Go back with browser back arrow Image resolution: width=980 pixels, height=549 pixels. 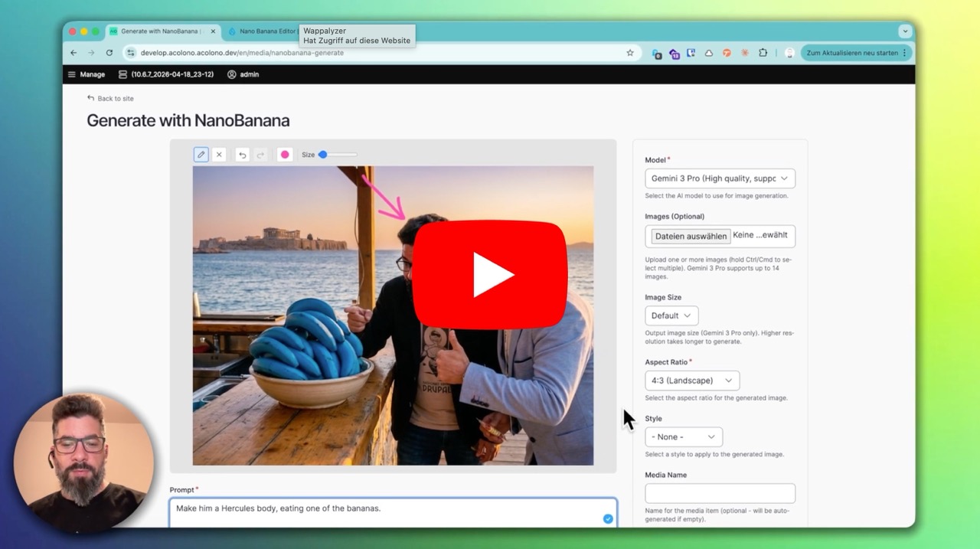click(73, 53)
